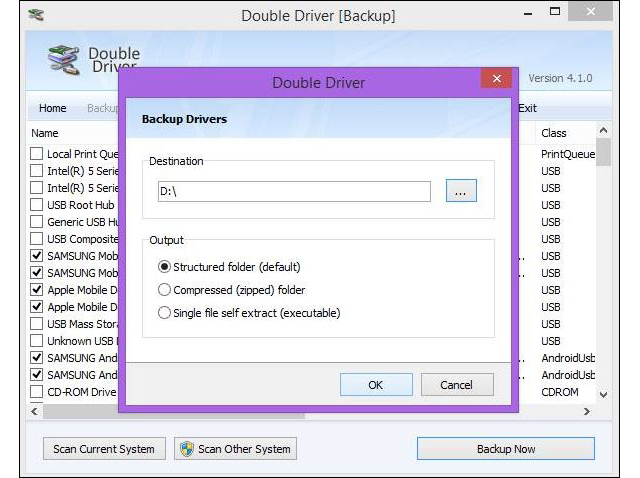The image size is (640, 478).
Task: Check the USB Root Hub checkbox
Action: [37, 205]
